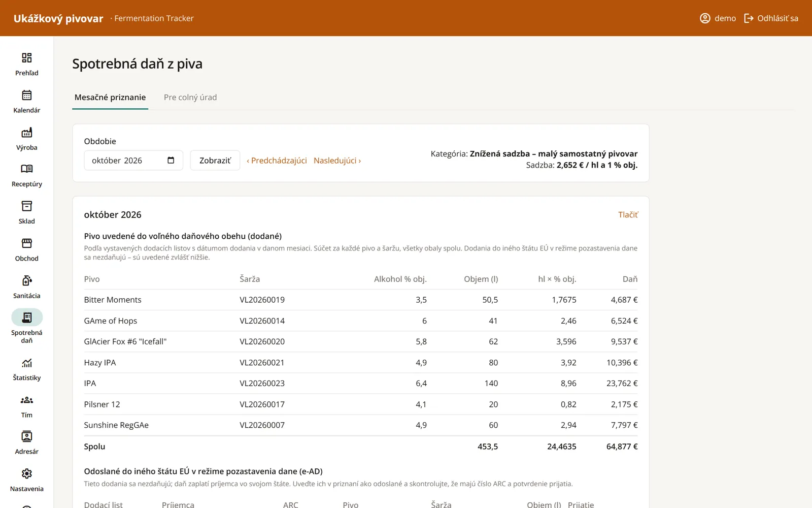The width and height of the screenshot is (812, 508).
Task: Click the Odhlásiť sa logout icon
Action: pyautogui.click(x=749, y=18)
